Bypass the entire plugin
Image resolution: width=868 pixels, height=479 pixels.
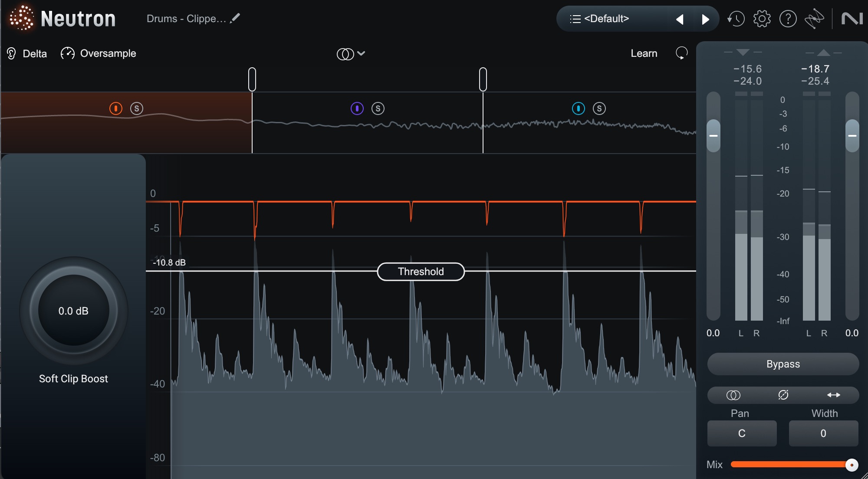[x=783, y=364]
